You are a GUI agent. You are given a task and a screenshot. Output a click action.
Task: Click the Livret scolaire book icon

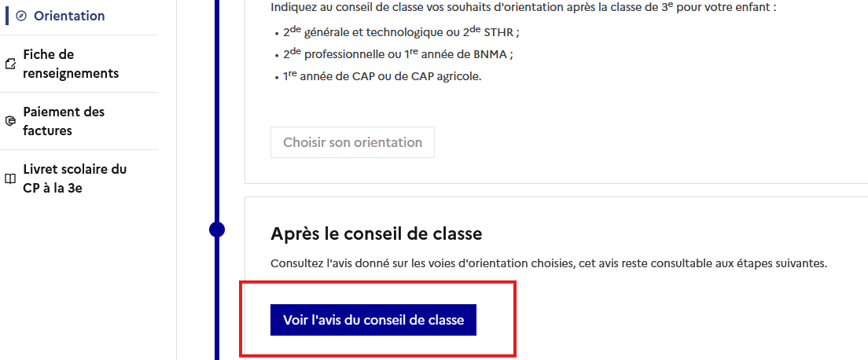[10, 179]
